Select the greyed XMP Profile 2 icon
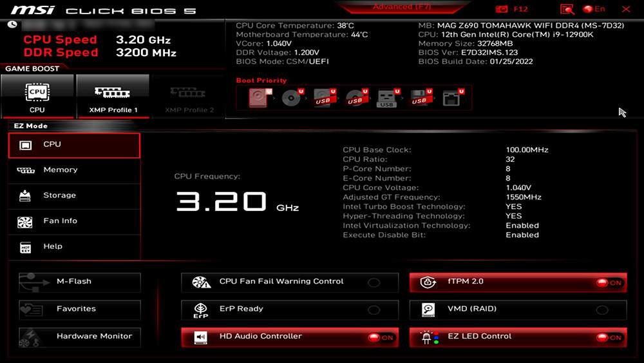644x363 pixels. point(187,93)
